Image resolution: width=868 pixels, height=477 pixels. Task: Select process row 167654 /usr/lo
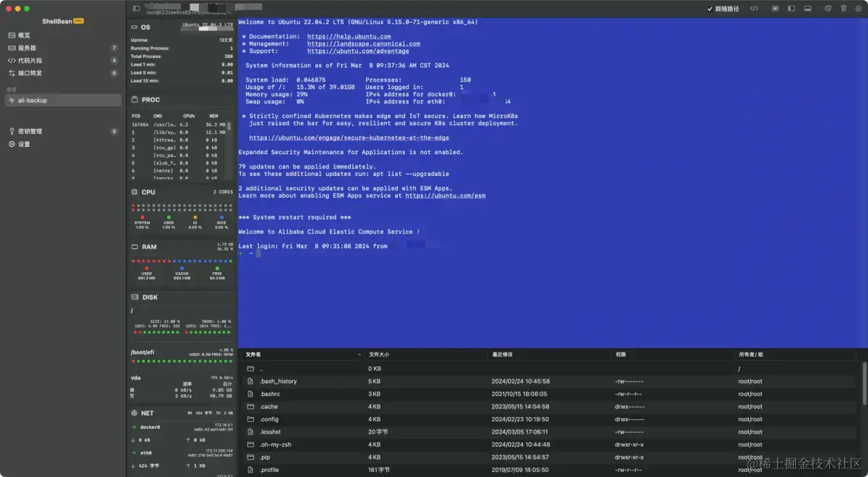point(179,124)
